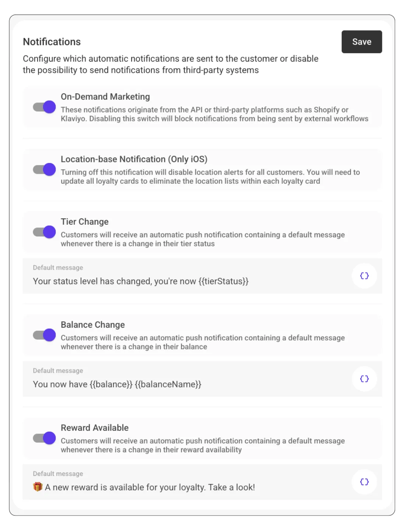
Task: Select the On-Demand Marketing title
Action: [x=105, y=97]
